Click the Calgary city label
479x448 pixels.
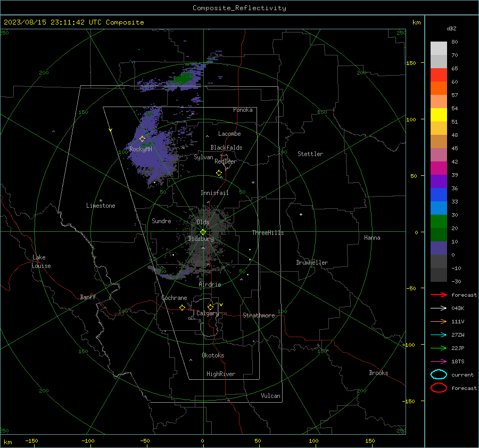point(208,313)
